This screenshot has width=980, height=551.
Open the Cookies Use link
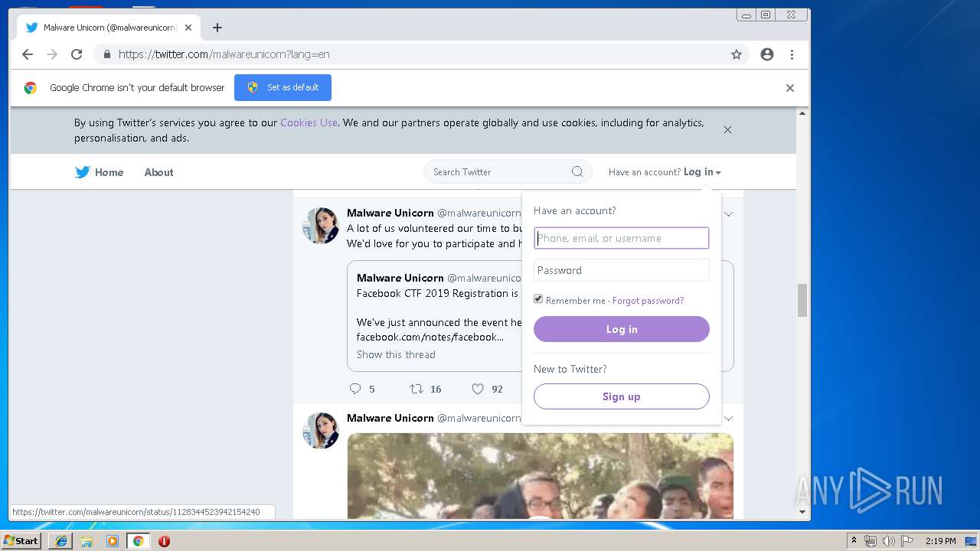309,122
